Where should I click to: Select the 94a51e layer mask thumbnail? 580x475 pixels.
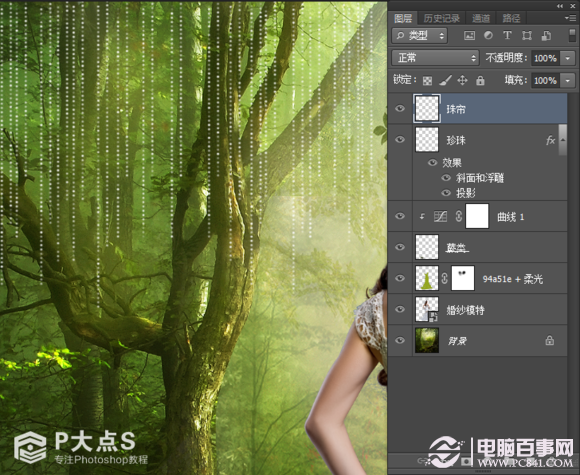pos(463,278)
